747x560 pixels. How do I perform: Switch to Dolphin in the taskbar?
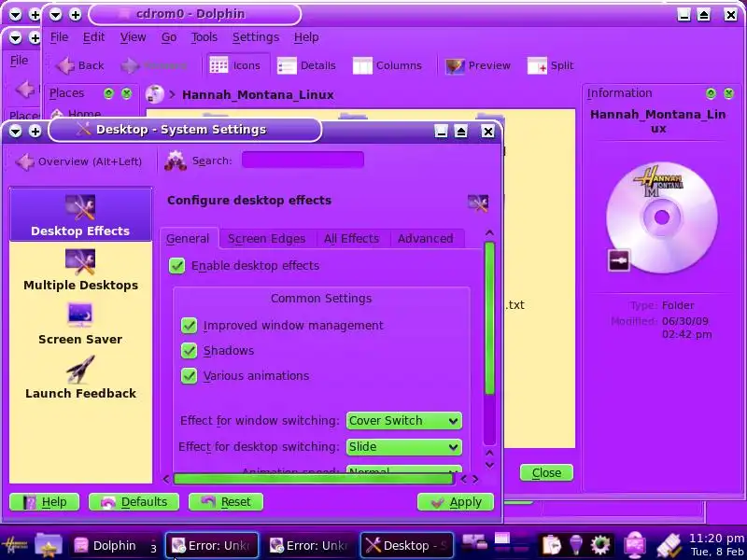[x=114, y=545]
